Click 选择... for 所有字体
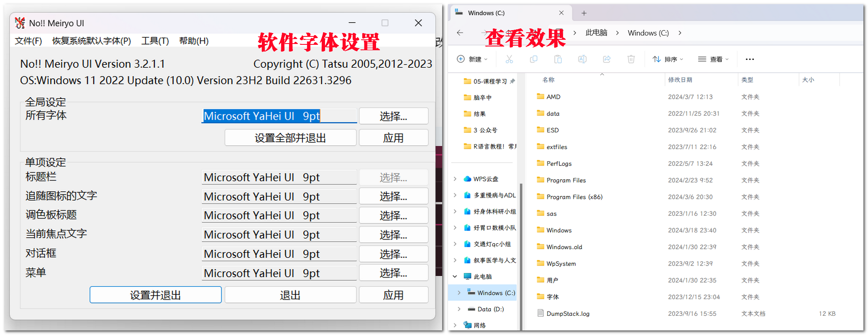The height and width of the screenshot is (335, 868). (x=393, y=116)
